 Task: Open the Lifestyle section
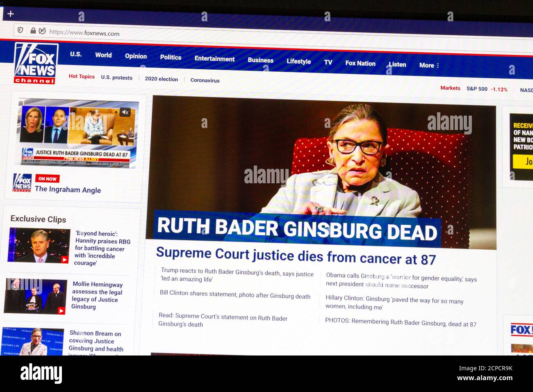click(298, 62)
